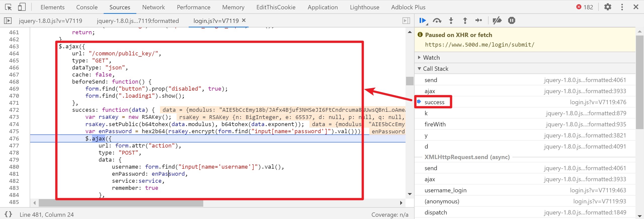Image resolution: width=644 pixels, height=219 pixels.
Task: Switch to the Elements tab
Action: point(53,7)
